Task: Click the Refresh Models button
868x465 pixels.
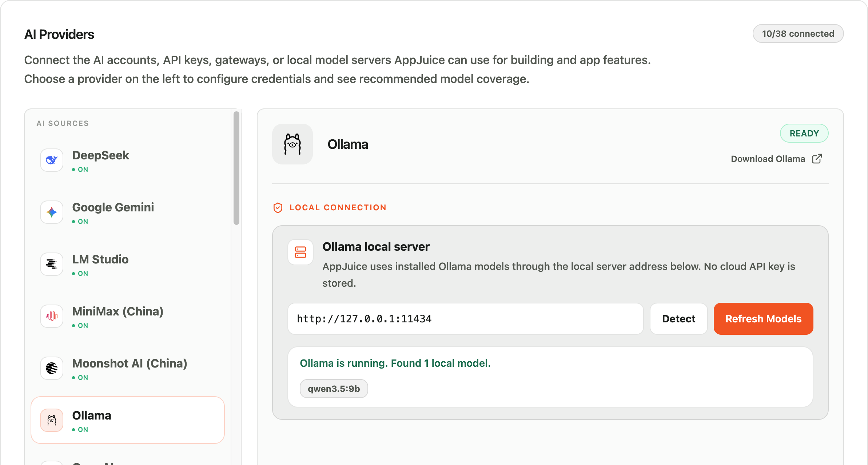Action: 764,319
